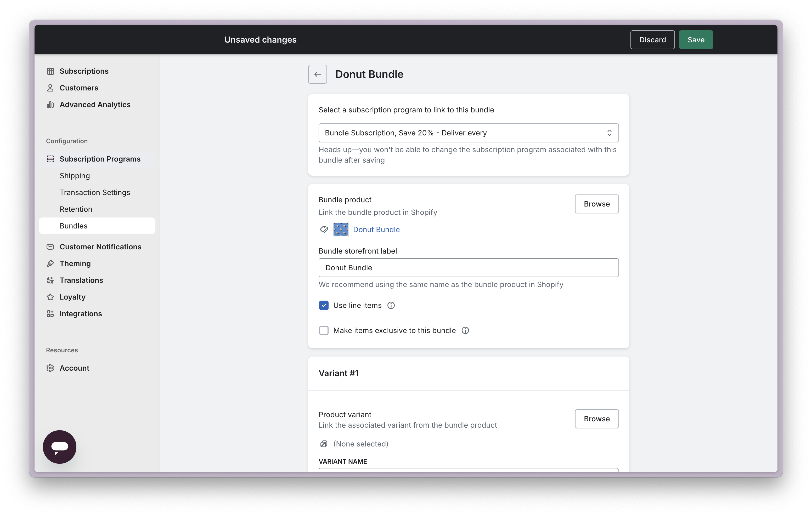The image size is (812, 516).
Task: Discard the unsaved changes
Action: [652, 40]
